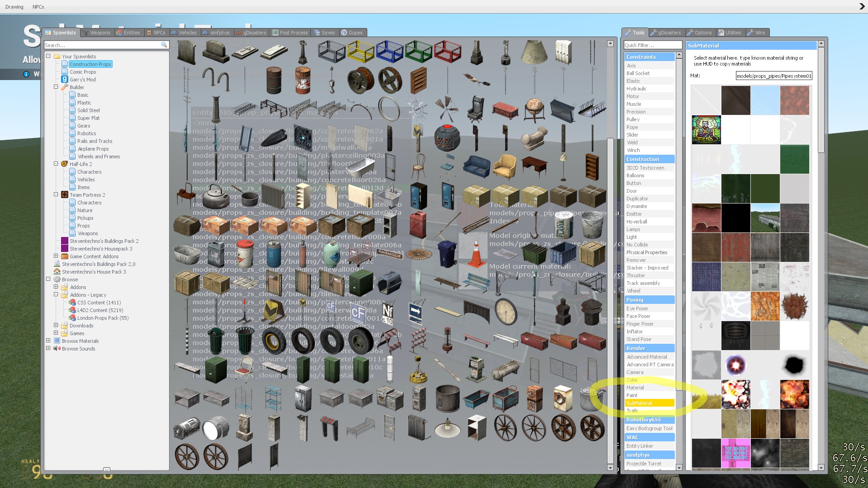This screenshot has width=868, height=488.
Task: Click the search magnifier icon
Action: (164, 45)
